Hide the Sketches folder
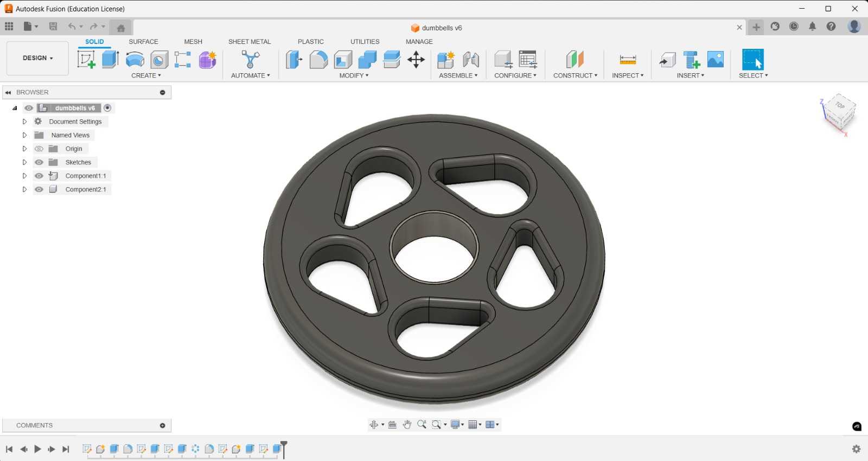Image resolution: width=868 pixels, height=461 pixels. (x=39, y=162)
